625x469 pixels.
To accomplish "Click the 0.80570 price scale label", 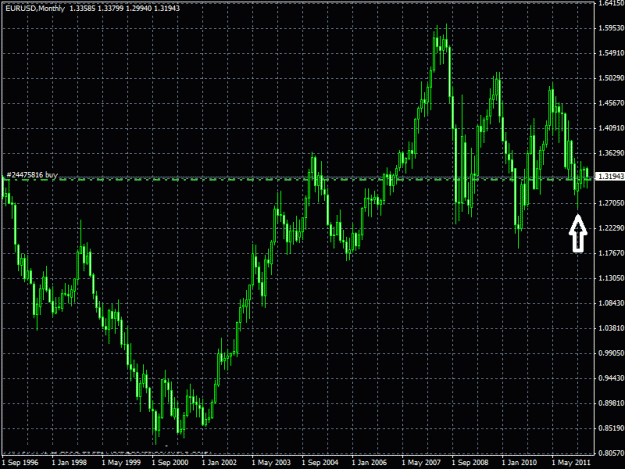I will (611, 453).
